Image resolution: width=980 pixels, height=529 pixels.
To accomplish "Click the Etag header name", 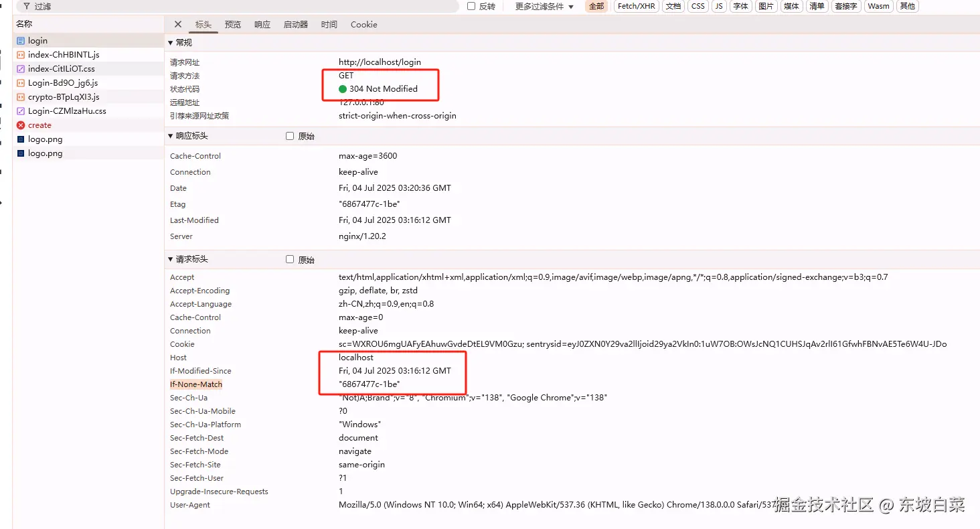I will pos(178,204).
